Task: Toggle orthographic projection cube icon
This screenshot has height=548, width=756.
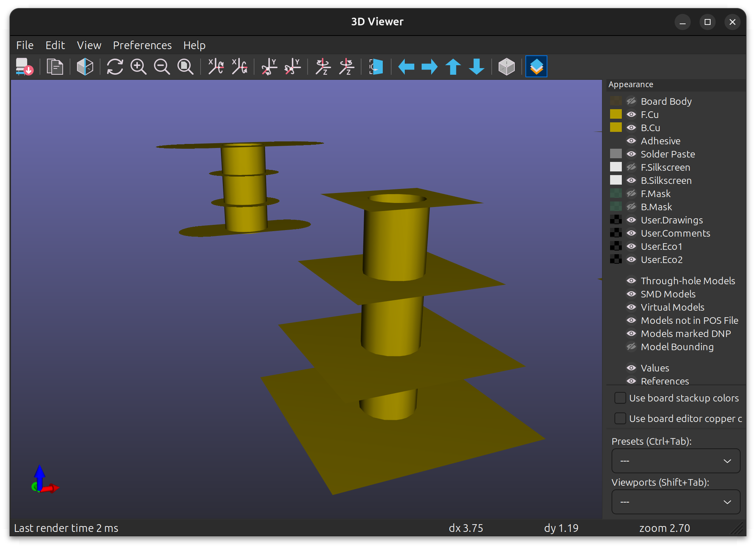Action: [506, 67]
